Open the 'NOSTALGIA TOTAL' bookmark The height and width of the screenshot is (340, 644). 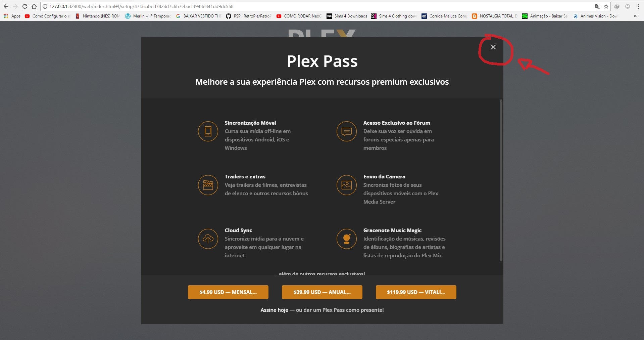point(495,16)
